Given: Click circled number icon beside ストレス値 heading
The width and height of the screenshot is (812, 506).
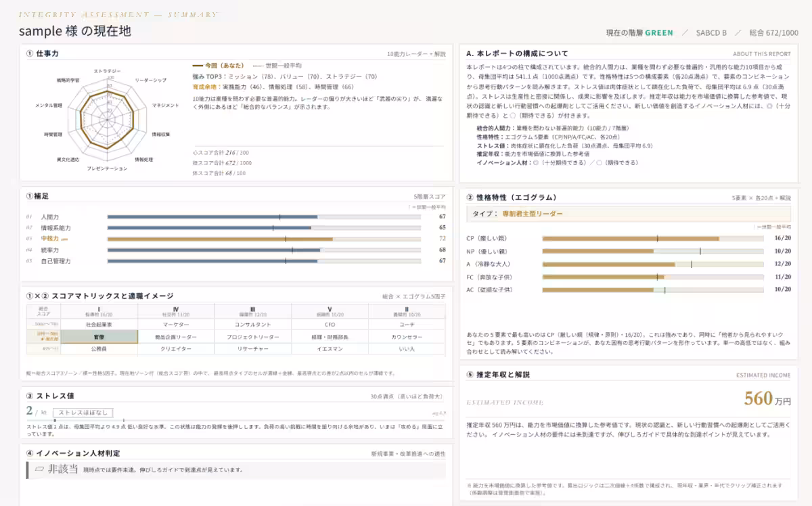Looking at the screenshot, I should point(29,396).
